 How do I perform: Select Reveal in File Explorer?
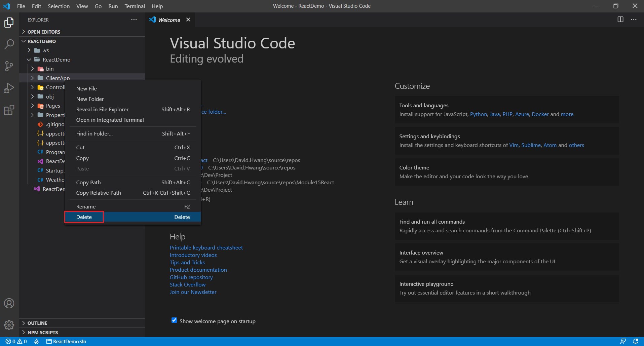pos(133,109)
